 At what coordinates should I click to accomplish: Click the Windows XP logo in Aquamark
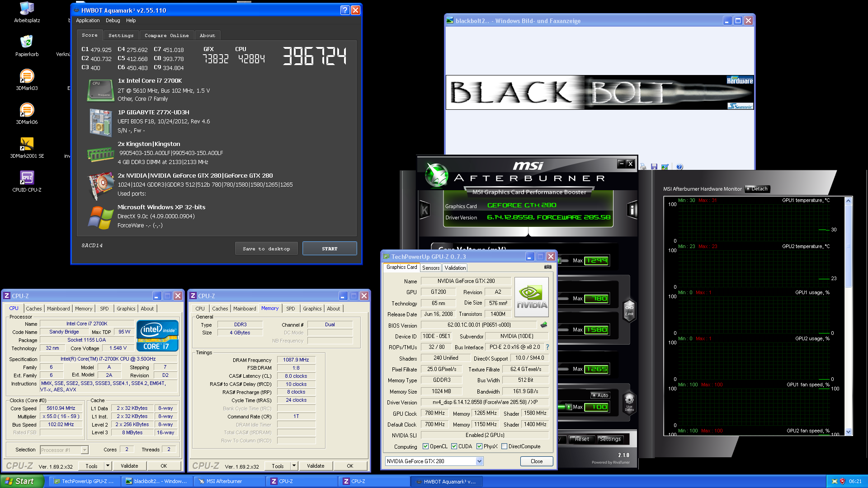point(100,217)
